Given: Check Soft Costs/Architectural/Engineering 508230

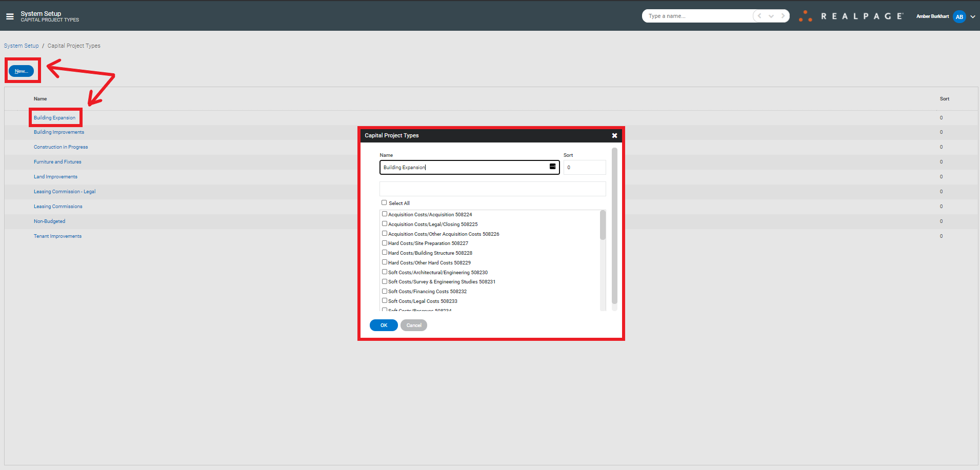Looking at the screenshot, I should click(x=385, y=272).
